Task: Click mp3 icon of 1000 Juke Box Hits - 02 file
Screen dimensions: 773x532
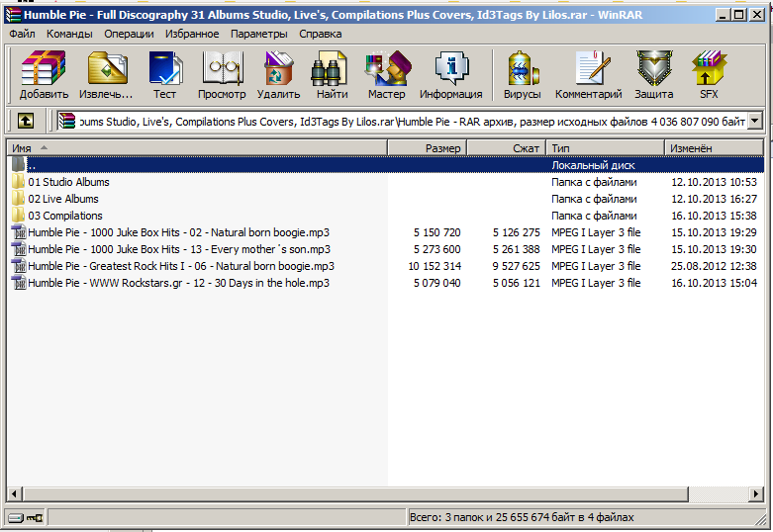Action: (19, 232)
